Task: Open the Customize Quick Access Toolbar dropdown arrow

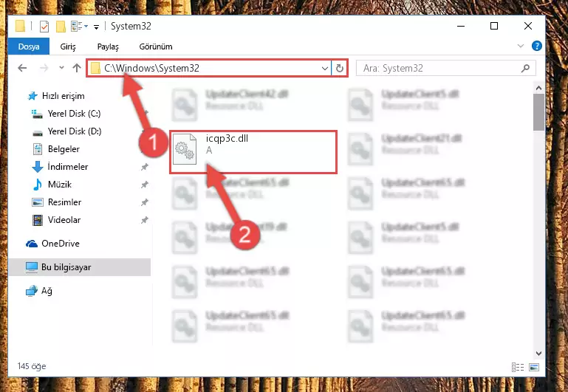Action: click(96, 27)
